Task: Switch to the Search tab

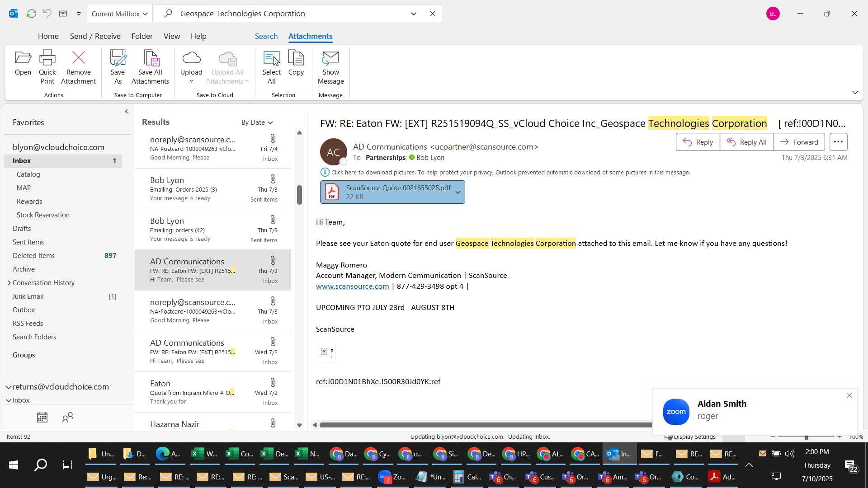Action: [266, 36]
